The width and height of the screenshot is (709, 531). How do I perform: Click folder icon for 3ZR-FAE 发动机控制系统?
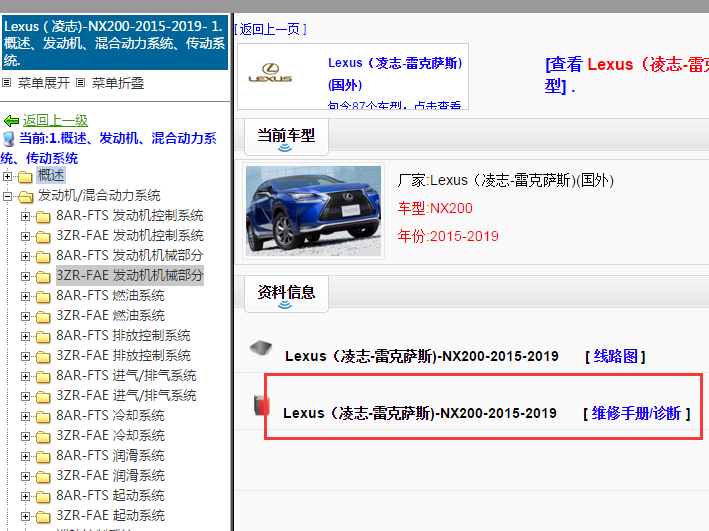[43, 237]
